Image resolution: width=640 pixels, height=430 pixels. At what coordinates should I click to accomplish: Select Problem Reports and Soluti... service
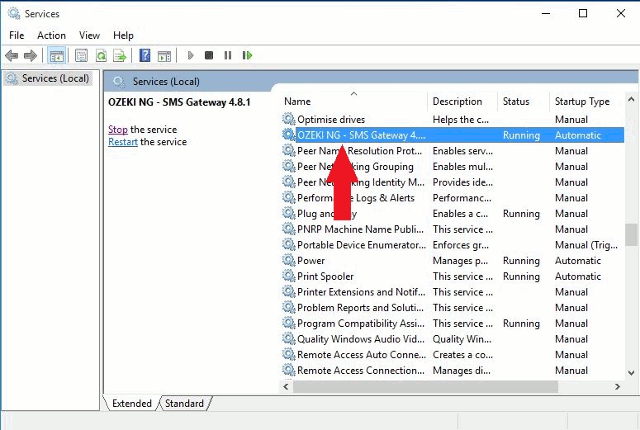tap(452, 308)
